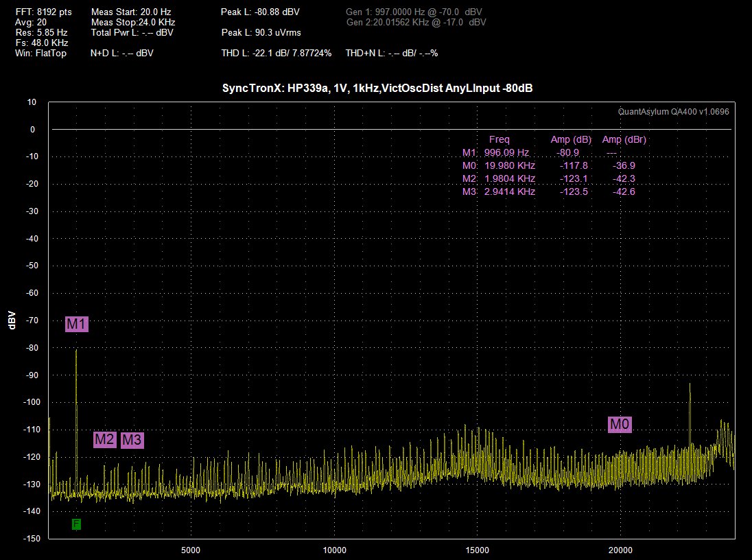Screen dimensions: 752x560
Task: Click the M0 relative value -36.9
Action: [624, 165]
